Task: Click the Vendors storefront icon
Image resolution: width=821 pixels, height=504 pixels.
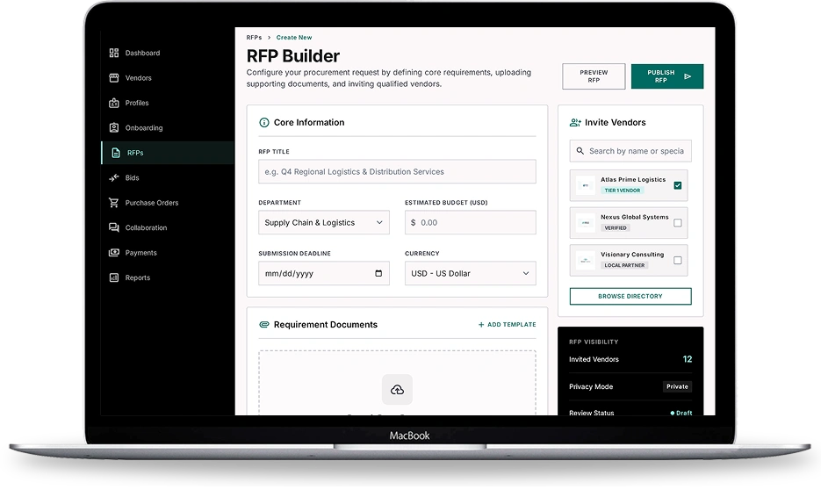Action: 113,78
